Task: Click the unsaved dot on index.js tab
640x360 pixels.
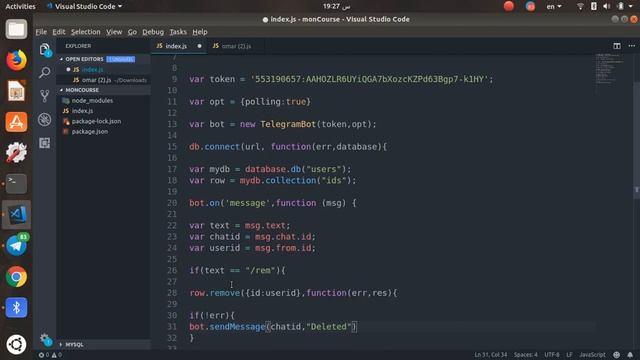Action: pyautogui.click(x=199, y=46)
